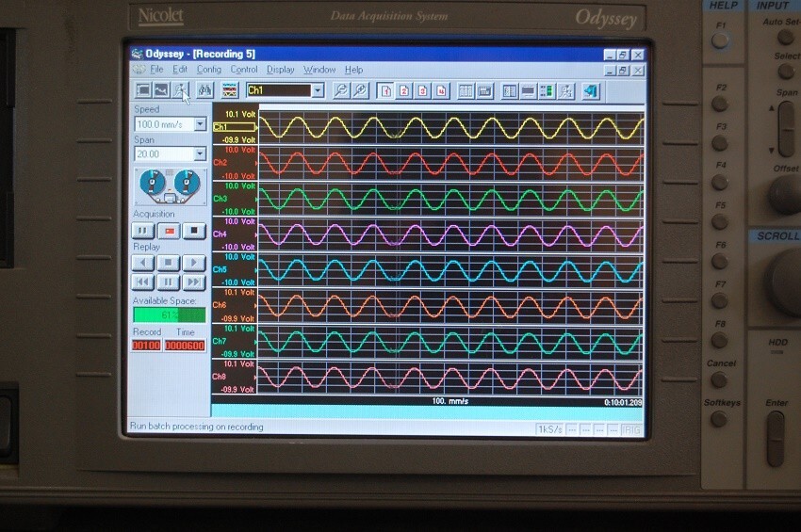
Task: Select the Ch7 channel label
Action: pos(220,341)
